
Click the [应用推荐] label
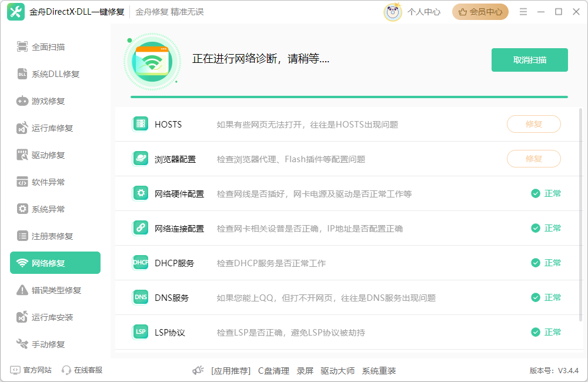coord(230,371)
